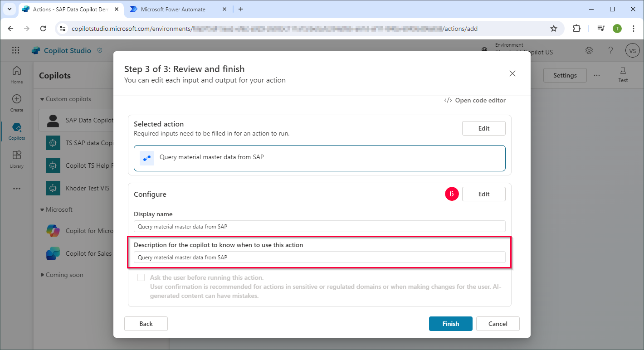Click the Settings button behind dialog
The height and width of the screenshot is (350, 644).
point(565,75)
